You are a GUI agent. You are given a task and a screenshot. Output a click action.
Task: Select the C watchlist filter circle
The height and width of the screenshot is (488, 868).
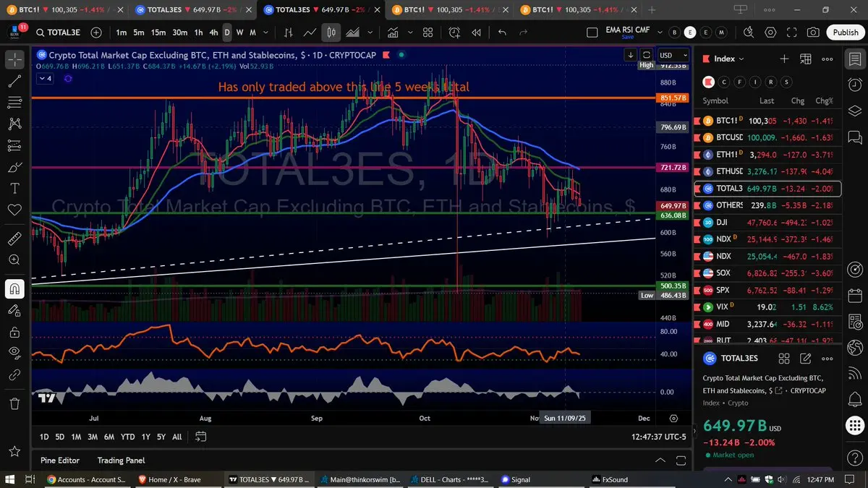724,82
